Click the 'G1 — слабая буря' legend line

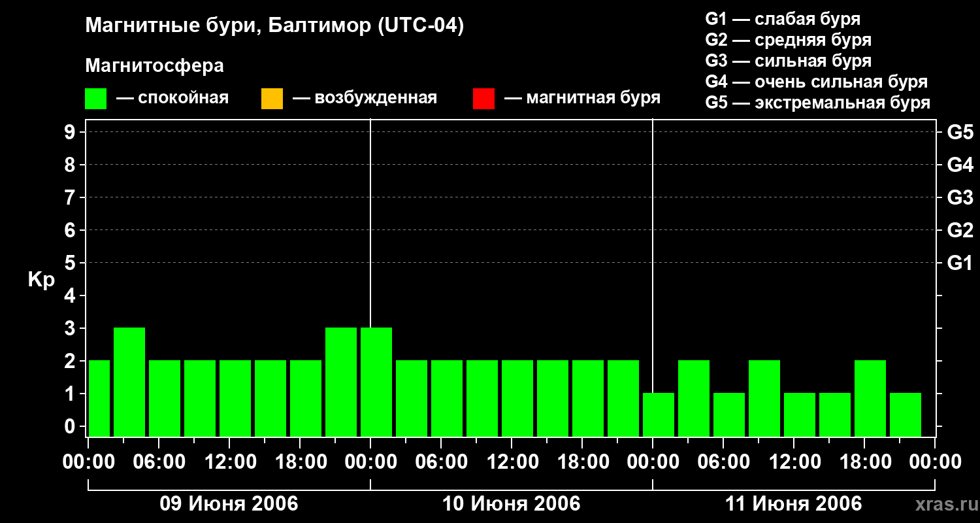[x=783, y=19]
